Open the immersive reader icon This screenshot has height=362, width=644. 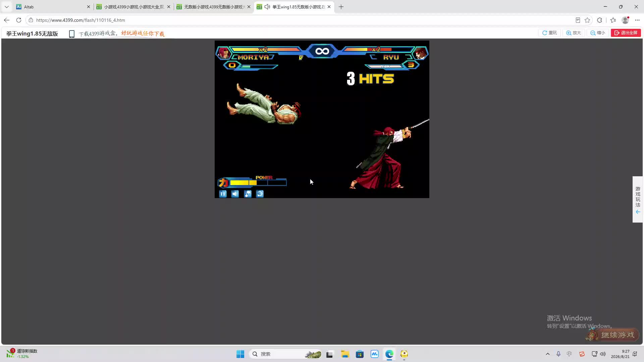coord(578,20)
